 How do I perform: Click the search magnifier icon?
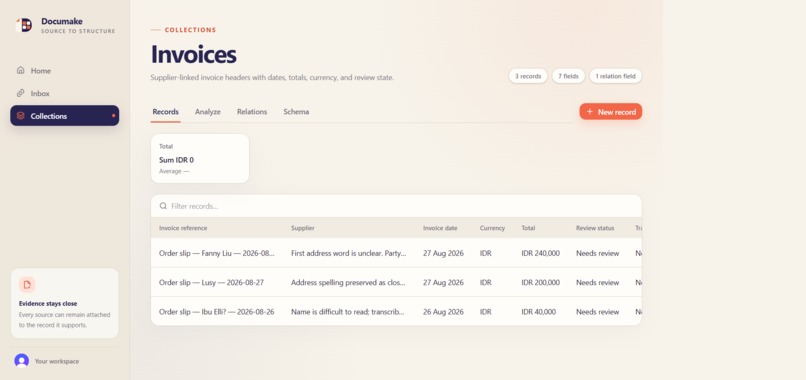coord(163,206)
